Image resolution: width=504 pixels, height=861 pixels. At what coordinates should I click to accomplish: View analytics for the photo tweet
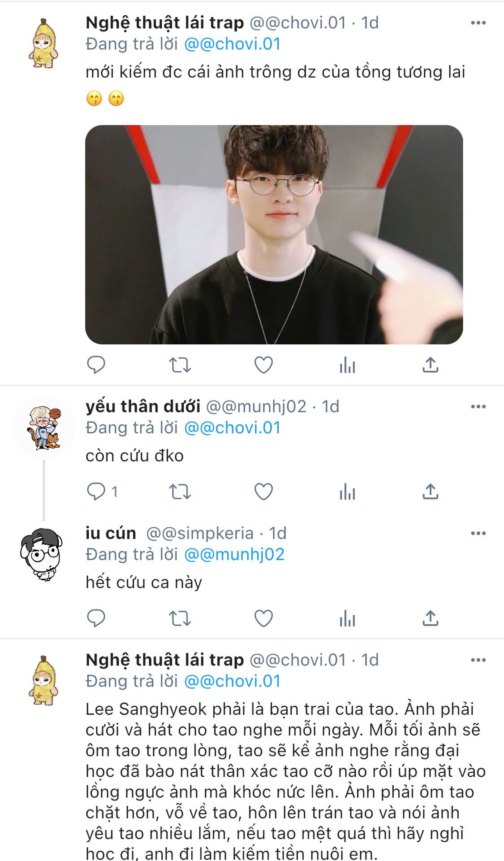(x=347, y=365)
